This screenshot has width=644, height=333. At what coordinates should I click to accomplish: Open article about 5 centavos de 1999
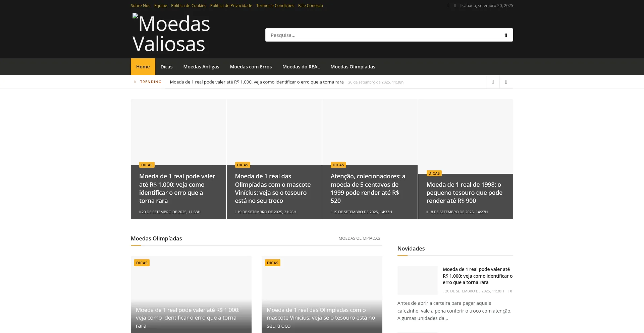[x=368, y=188]
